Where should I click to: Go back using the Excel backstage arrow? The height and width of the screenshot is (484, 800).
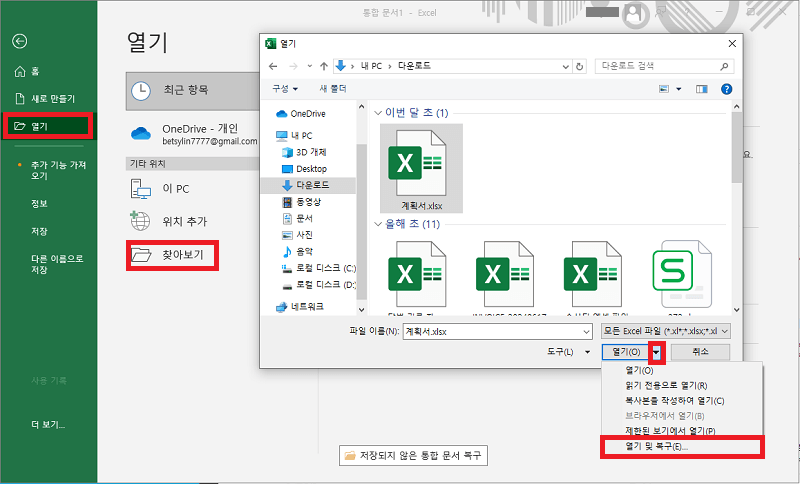click(x=19, y=41)
